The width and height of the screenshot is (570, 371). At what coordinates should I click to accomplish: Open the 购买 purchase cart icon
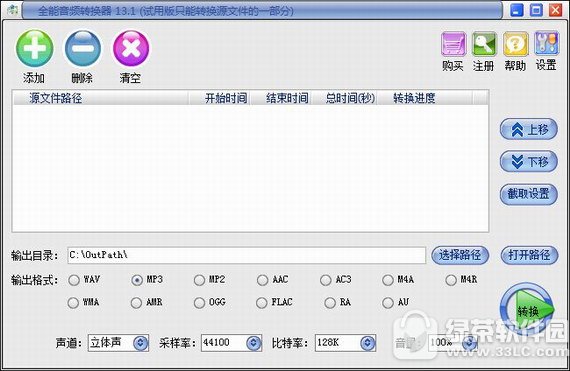(453, 44)
